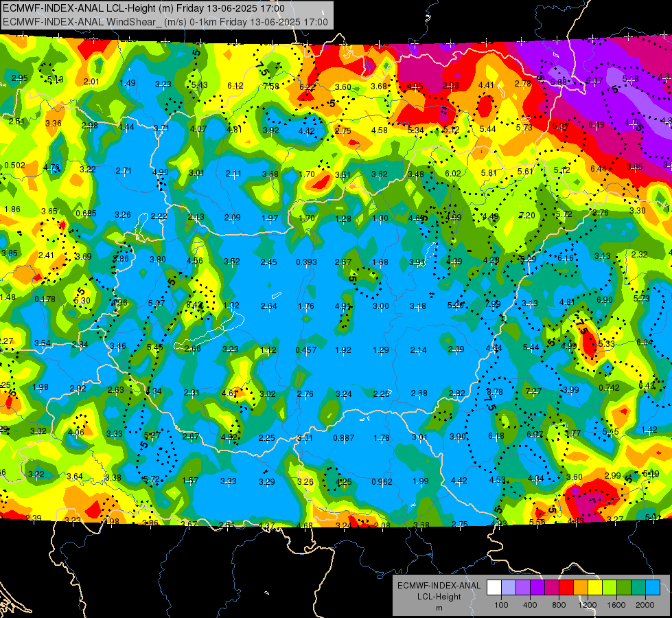Viewport: 672px width, 618px height.
Task: Click the wind shear value 0.962
Action: tap(382, 481)
